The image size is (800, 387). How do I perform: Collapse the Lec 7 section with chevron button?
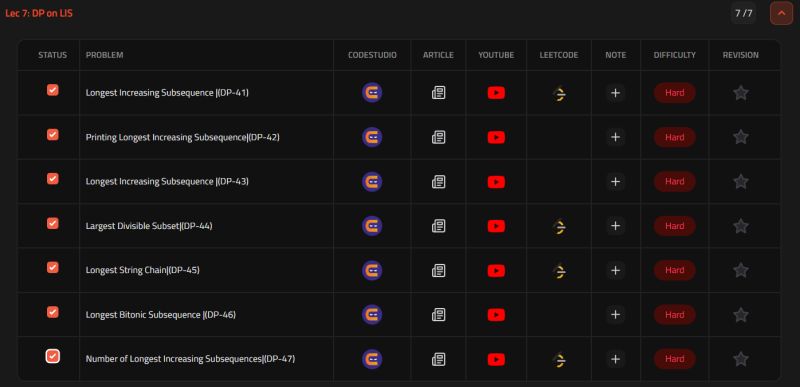click(781, 13)
